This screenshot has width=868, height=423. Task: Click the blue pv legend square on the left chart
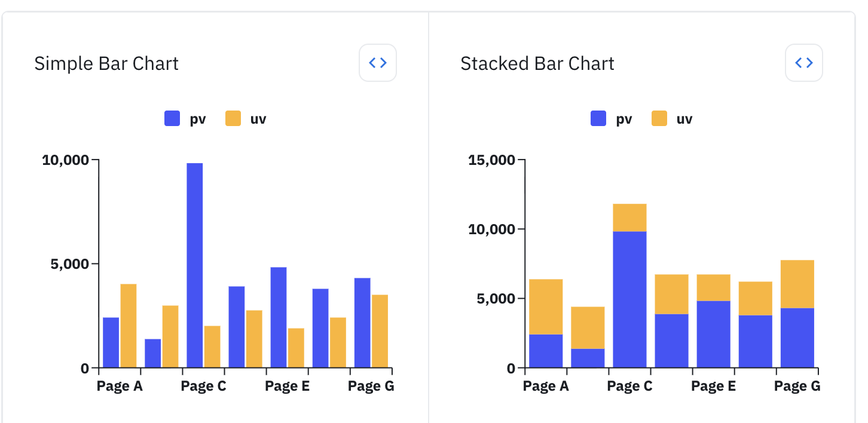[172, 118]
